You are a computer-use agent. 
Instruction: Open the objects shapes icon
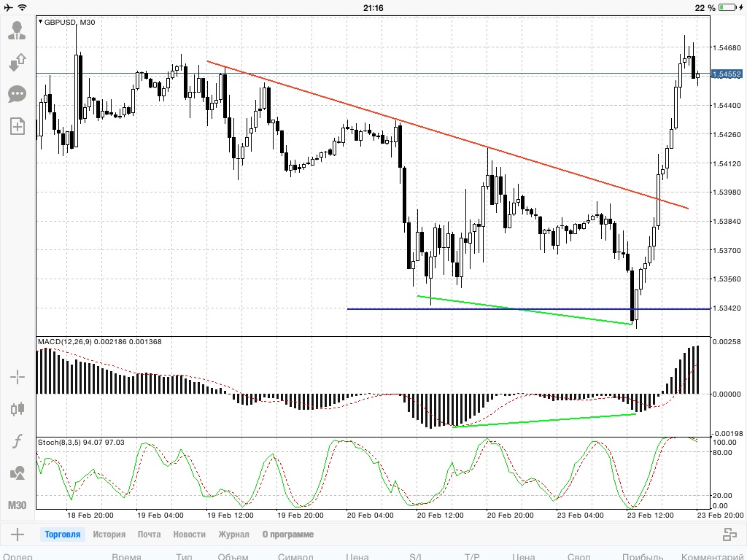coord(18,472)
